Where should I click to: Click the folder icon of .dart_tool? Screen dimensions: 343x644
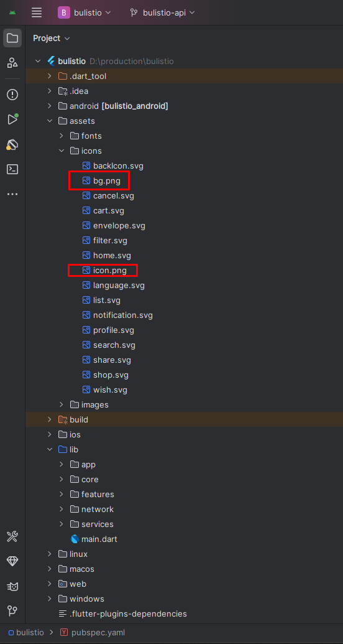tap(63, 76)
